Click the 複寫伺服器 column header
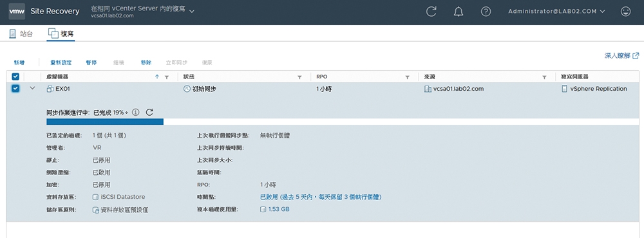The width and height of the screenshot is (644, 238). pyautogui.click(x=574, y=77)
